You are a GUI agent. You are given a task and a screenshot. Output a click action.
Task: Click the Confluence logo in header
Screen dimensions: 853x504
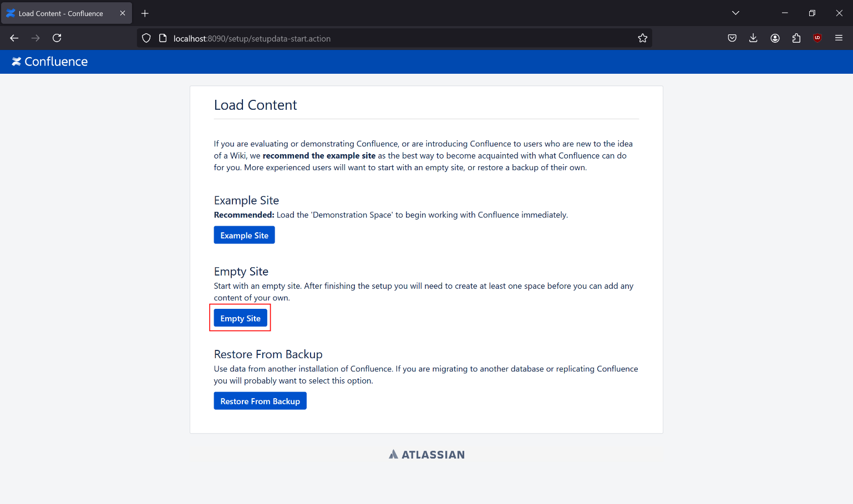50,62
